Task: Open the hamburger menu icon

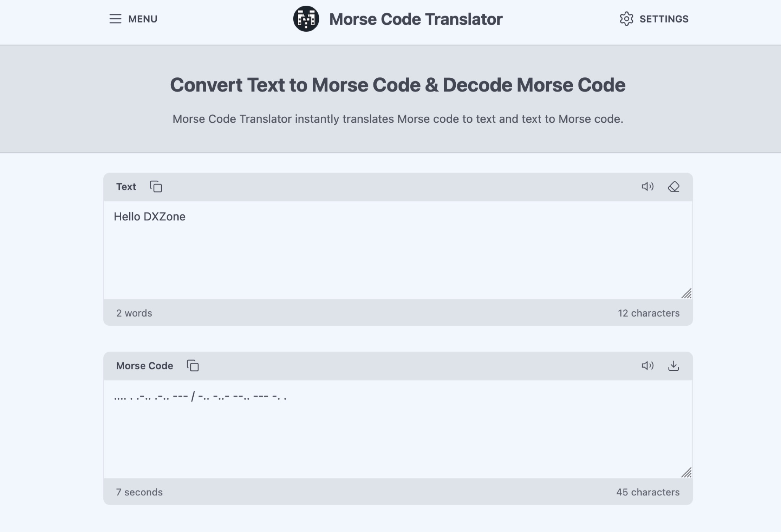Action: pos(115,19)
